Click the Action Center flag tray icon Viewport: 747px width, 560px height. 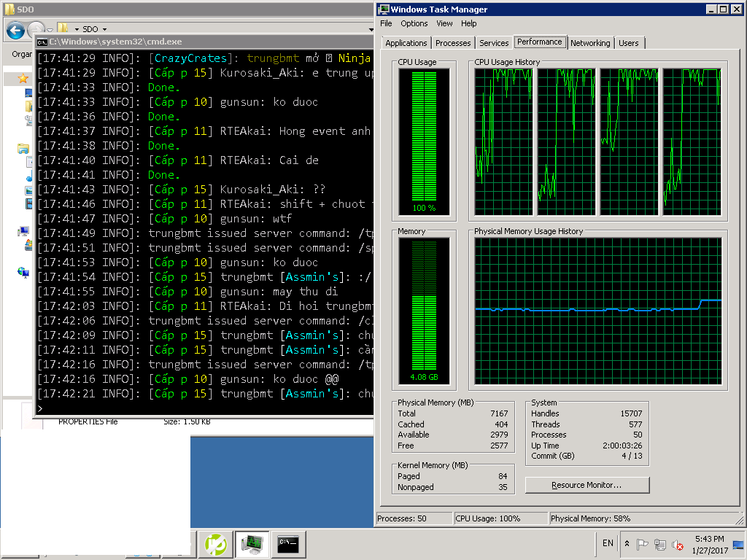point(643,544)
